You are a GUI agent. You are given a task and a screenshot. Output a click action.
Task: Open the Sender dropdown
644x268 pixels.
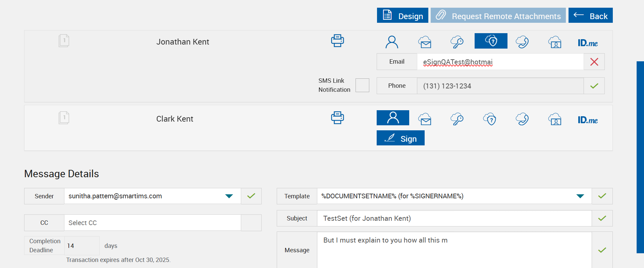click(229, 196)
